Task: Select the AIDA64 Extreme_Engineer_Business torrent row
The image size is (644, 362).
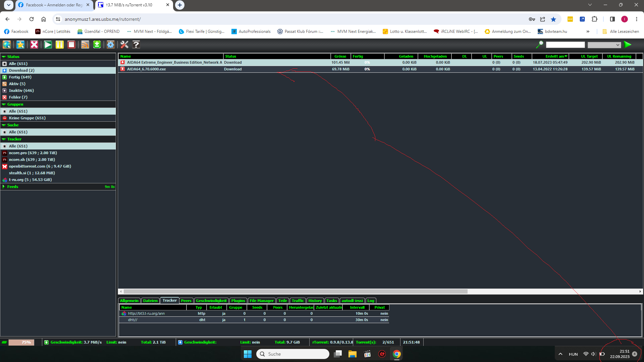Action: (x=380, y=62)
